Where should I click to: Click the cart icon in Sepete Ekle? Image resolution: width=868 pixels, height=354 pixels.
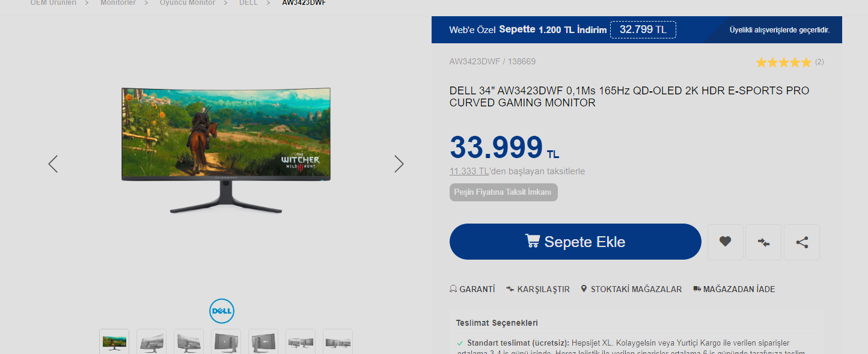point(532,241)
